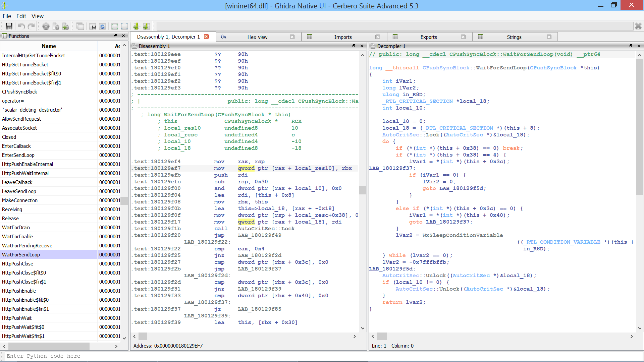Float the Functions panel
644x362 pixels.
[115, 36]
